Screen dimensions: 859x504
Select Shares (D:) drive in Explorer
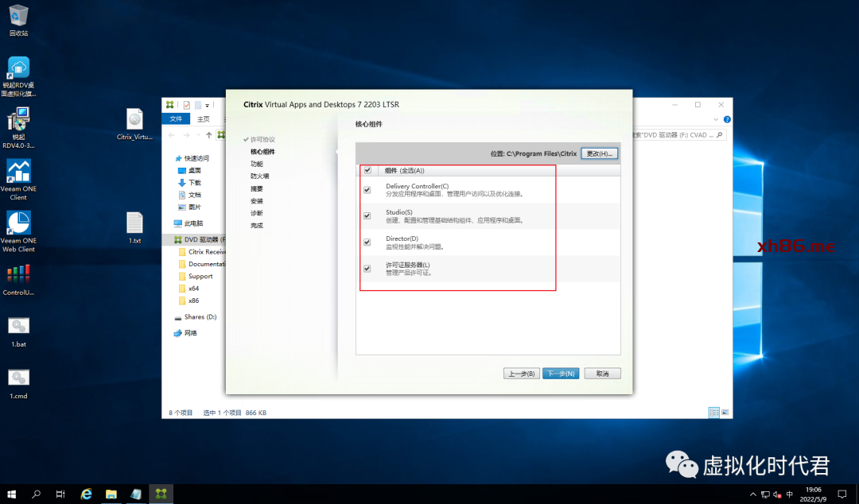coord(200,316)
